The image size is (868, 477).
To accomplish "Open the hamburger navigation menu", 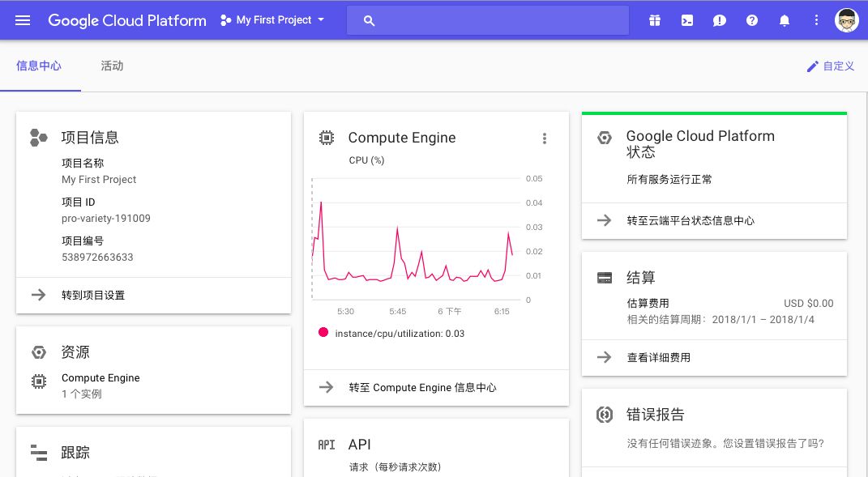I will (x=23, y=20).
